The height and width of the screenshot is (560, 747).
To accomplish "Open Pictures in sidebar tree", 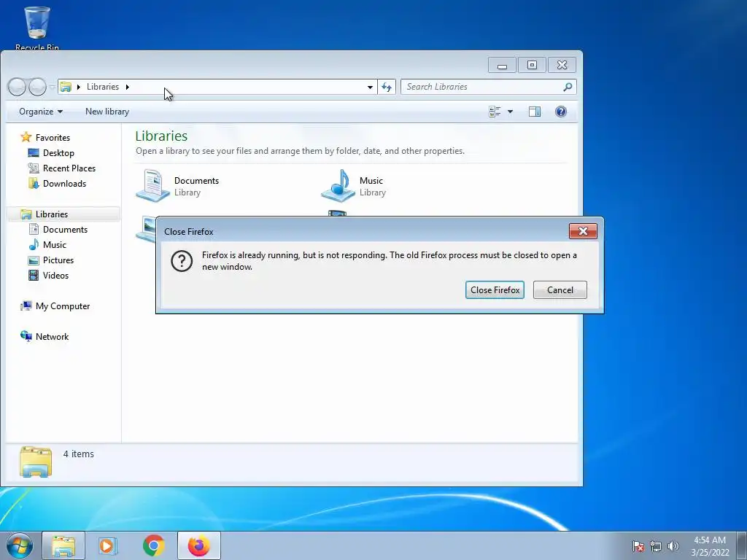I will [50, 260].
